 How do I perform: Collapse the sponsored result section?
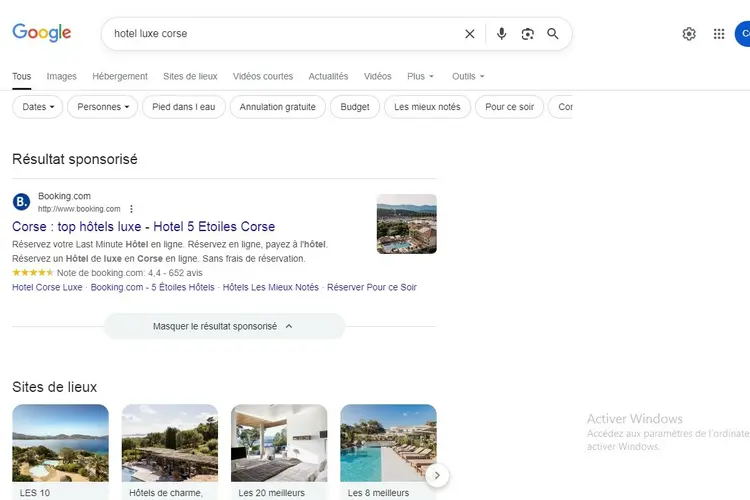(x=224, y=326)
